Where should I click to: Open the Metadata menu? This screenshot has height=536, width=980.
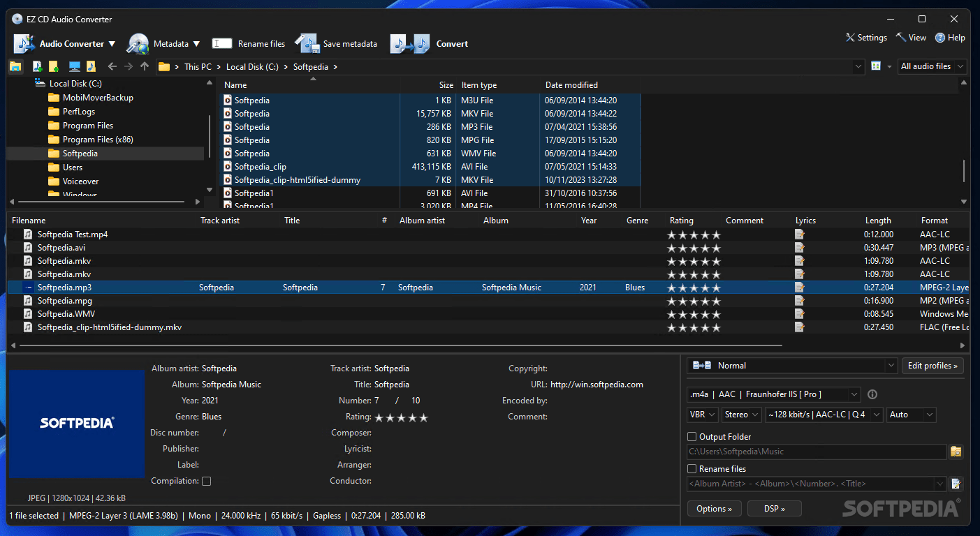point(163,44)
